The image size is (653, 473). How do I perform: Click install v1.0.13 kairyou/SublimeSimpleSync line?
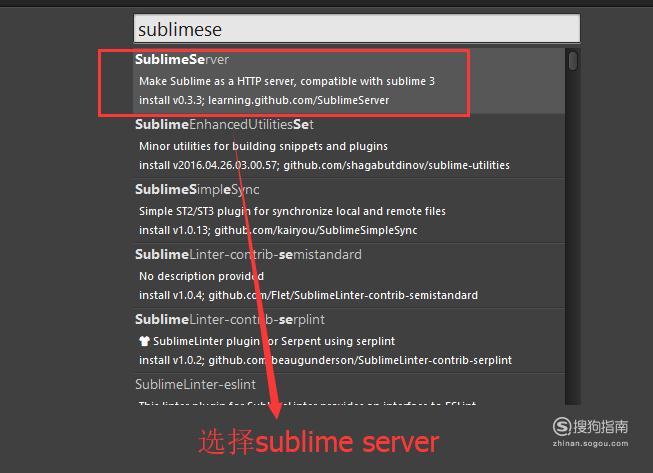tap(278, 230)
